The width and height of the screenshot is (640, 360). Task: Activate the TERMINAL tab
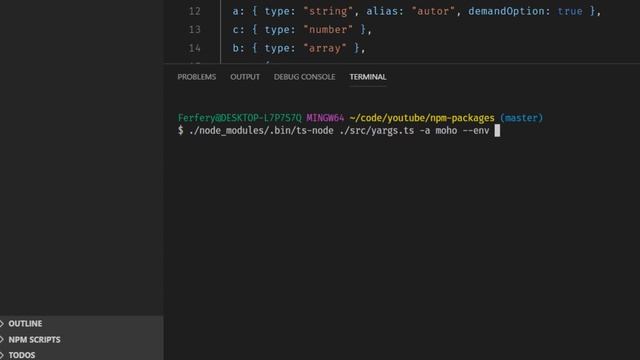pos(368,77)
